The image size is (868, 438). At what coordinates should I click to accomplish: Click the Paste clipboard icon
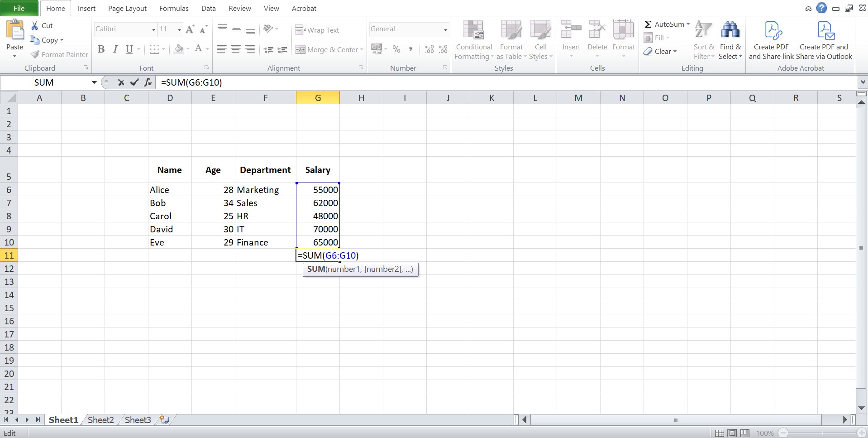coord(15,30)
